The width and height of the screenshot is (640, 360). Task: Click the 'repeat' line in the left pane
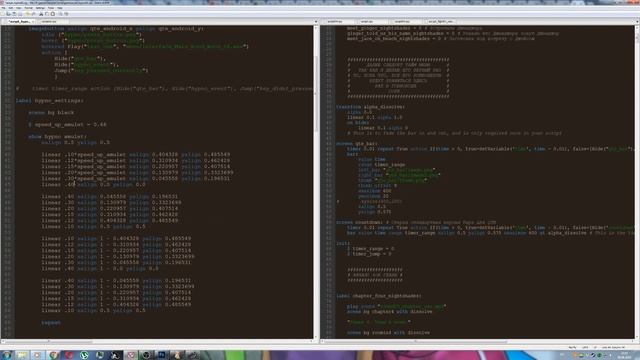tap(51, 322)
